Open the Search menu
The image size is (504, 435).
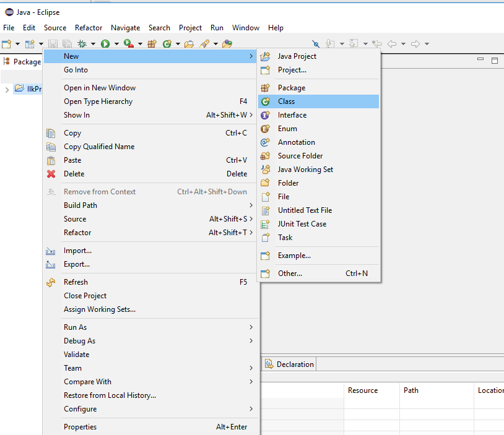159,28
